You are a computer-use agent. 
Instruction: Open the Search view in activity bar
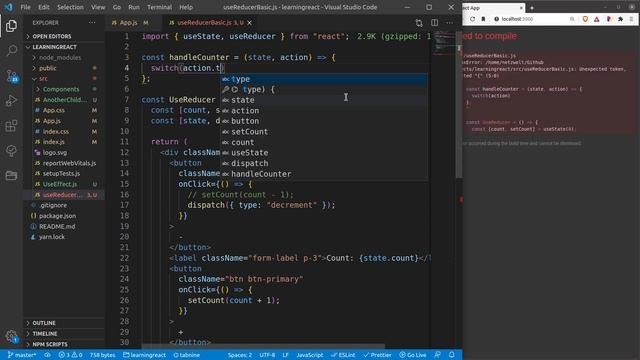point(11,51)
